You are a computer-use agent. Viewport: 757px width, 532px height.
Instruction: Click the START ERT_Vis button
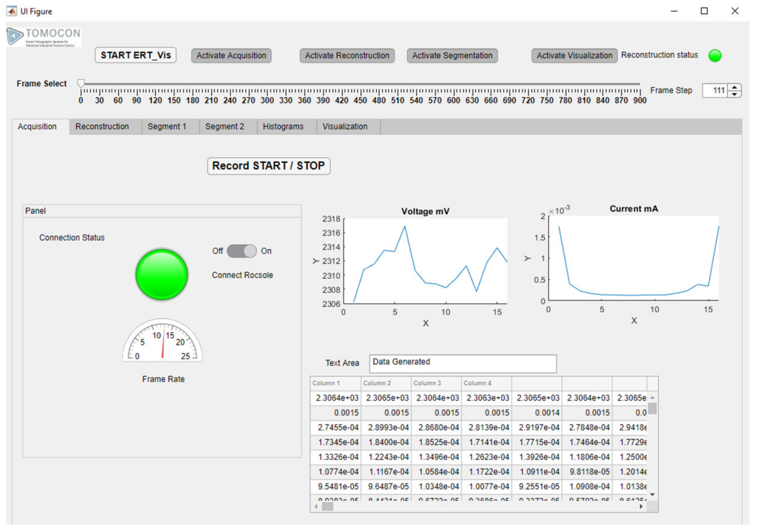[x=135, y=55]
